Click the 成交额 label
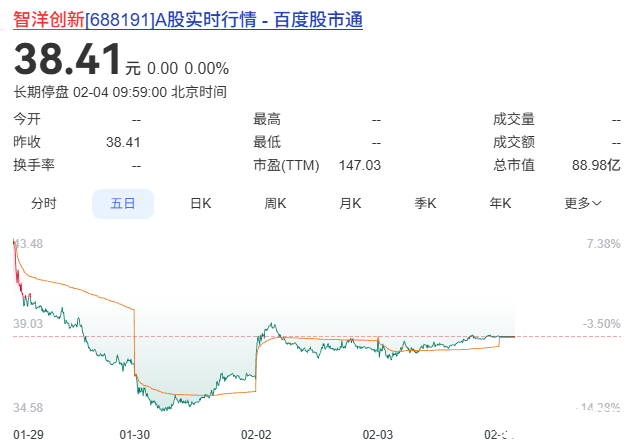636x445 pixels. tap(514, 142)
